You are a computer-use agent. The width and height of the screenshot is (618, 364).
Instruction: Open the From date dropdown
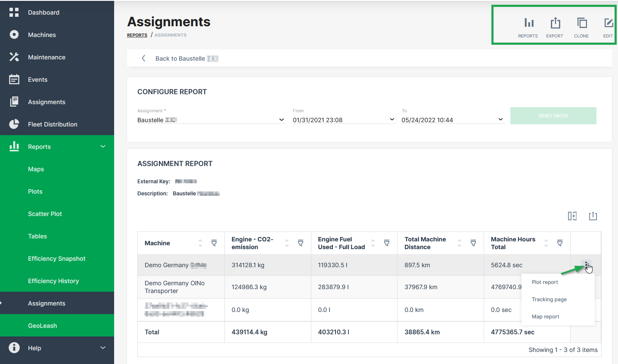coord(392,120)
